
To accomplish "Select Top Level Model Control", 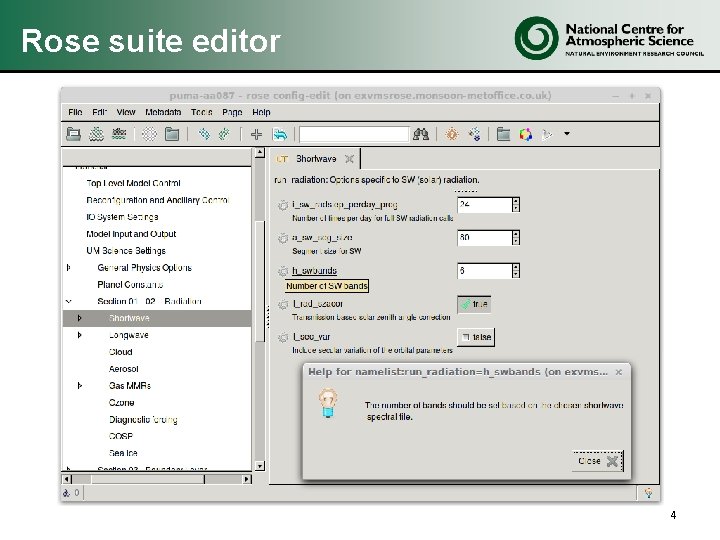I will pos(133,183).
